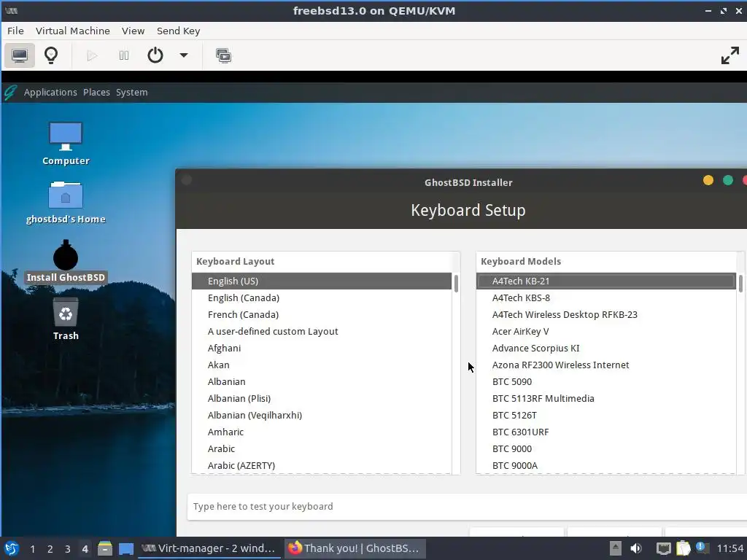
Task: Select Akan keyboard layout
Action: click(322, 365)
